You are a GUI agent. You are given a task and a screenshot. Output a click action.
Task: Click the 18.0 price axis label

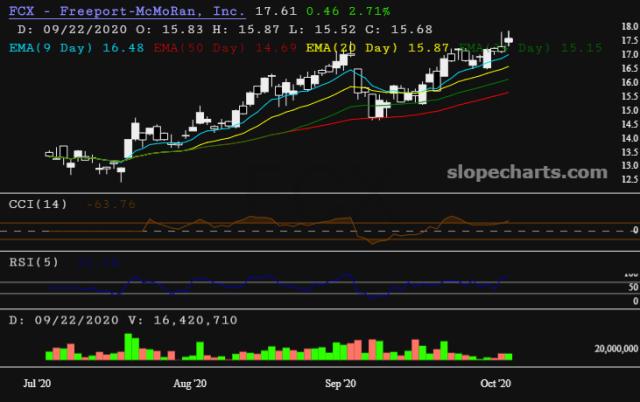(624, 27)
